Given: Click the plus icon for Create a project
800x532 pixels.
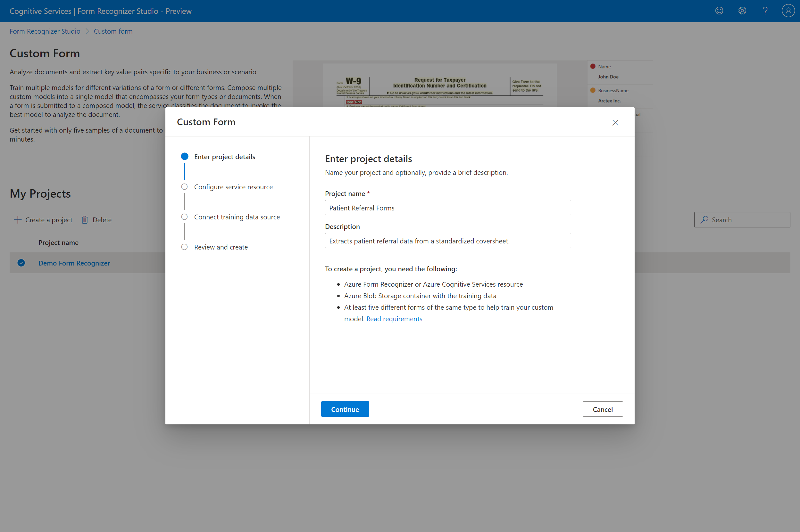Looking at the screenshot, I should point(17,220).
